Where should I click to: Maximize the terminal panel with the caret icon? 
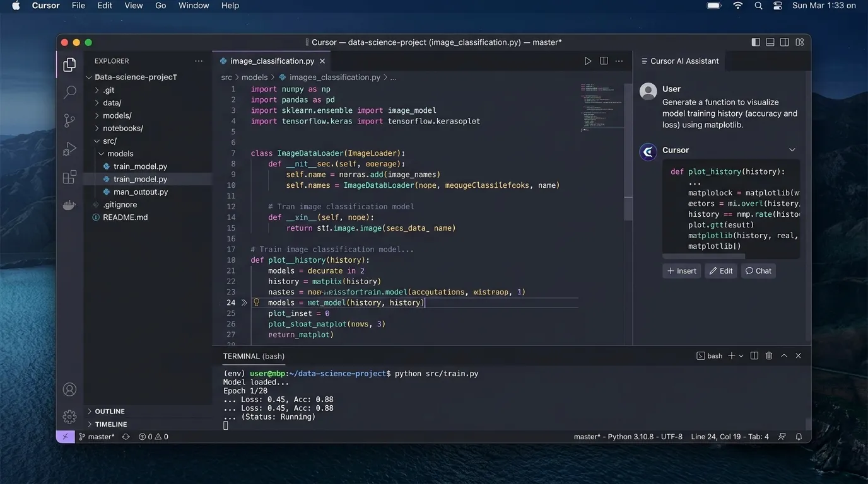[x=784, y=356]
